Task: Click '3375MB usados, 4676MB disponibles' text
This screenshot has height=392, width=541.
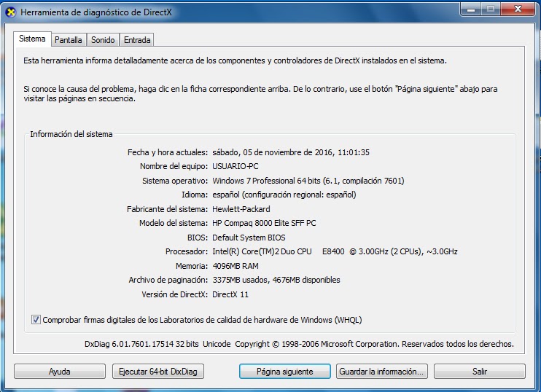Action: (276, 280)
